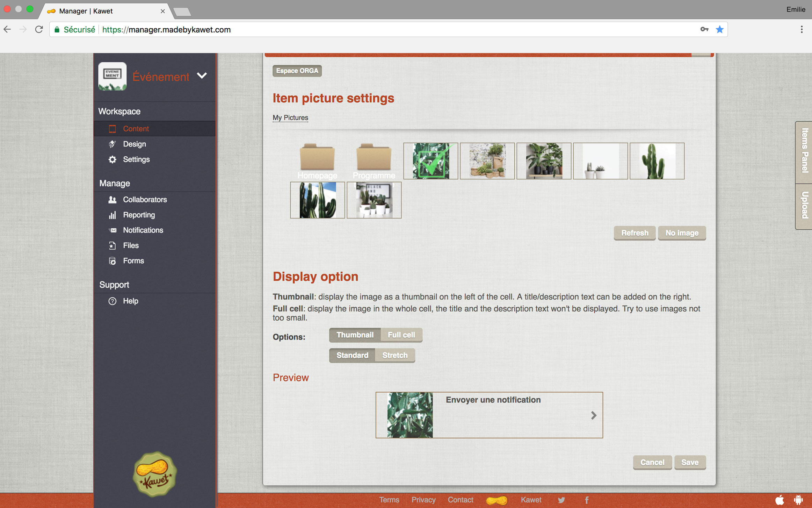
Task: Click the browser reload icon
Action: pos(39,30)
